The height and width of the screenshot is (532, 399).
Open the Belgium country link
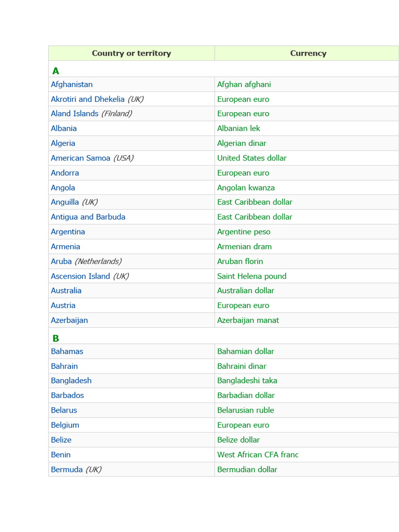(x=65, y=425)
